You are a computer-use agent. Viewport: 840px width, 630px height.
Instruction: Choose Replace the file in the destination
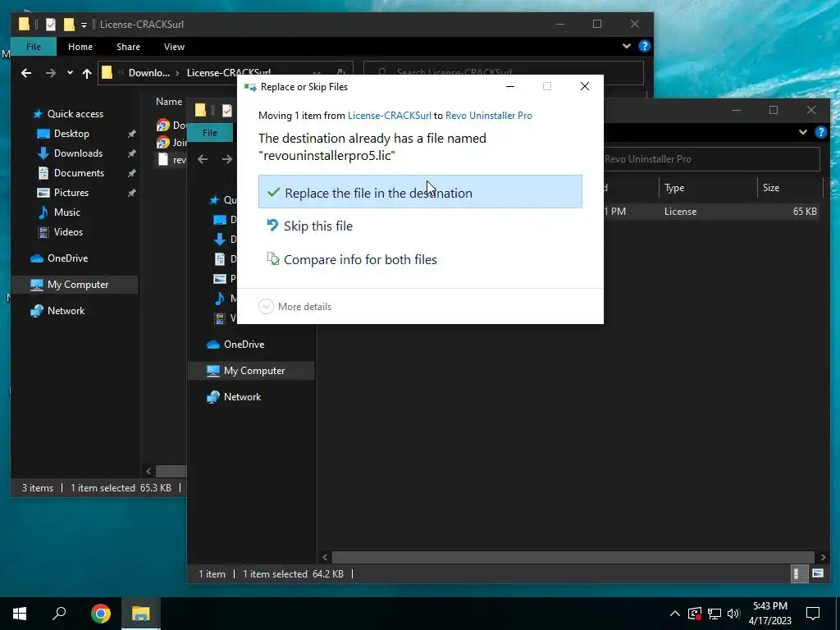(x=420, y=192)
